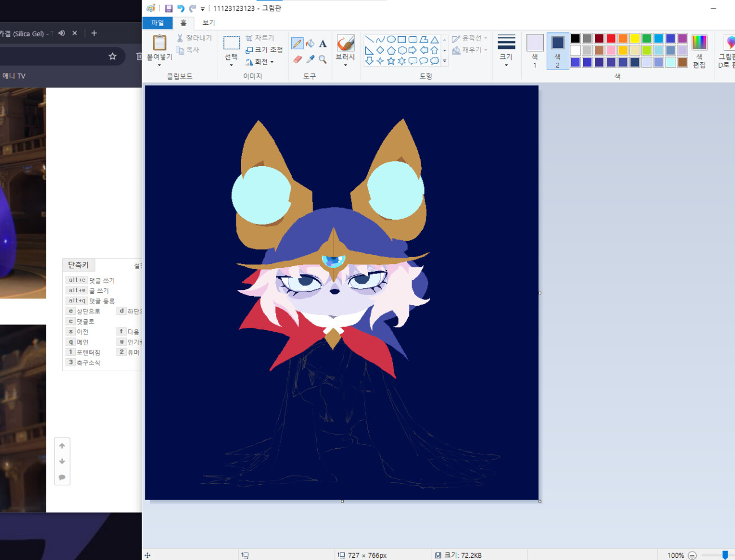Select the Text tool
The width and height of the screenshot is (735, 560).
click(323, 43)
